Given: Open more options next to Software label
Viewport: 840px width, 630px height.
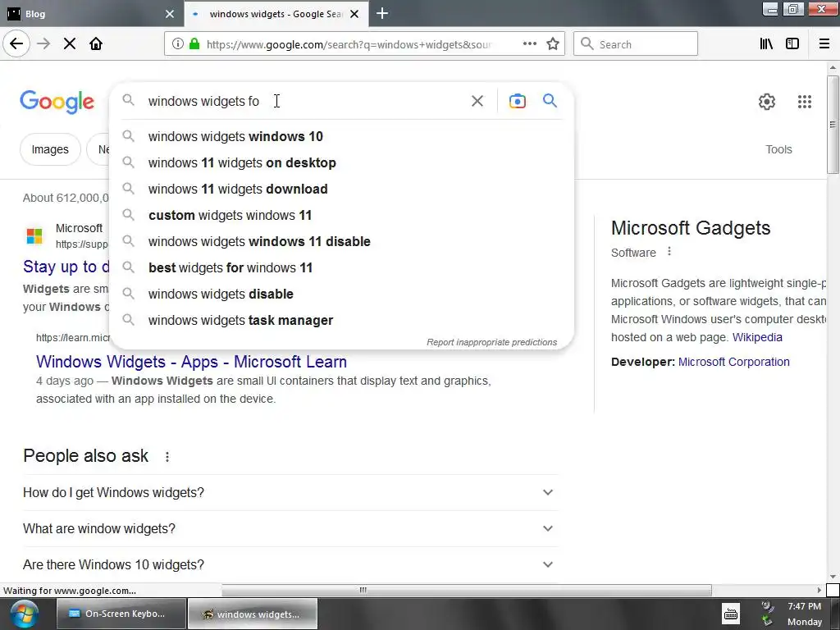Looking at the screenshot, I should click(669, 251).
